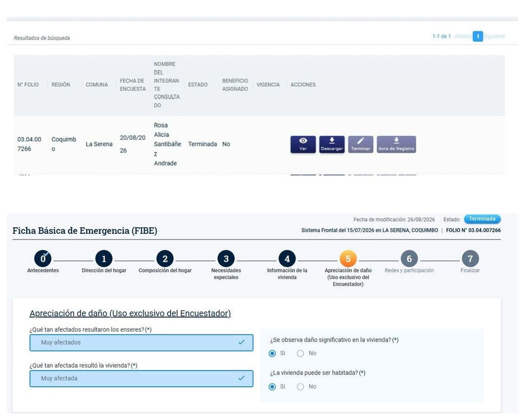Click the Terminar pencil button

360,144
